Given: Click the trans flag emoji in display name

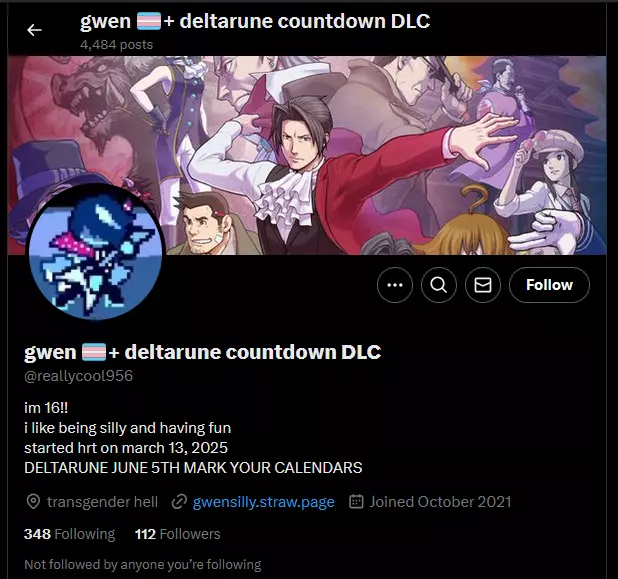Looking at the screenshot, I should tap(94, 352).
